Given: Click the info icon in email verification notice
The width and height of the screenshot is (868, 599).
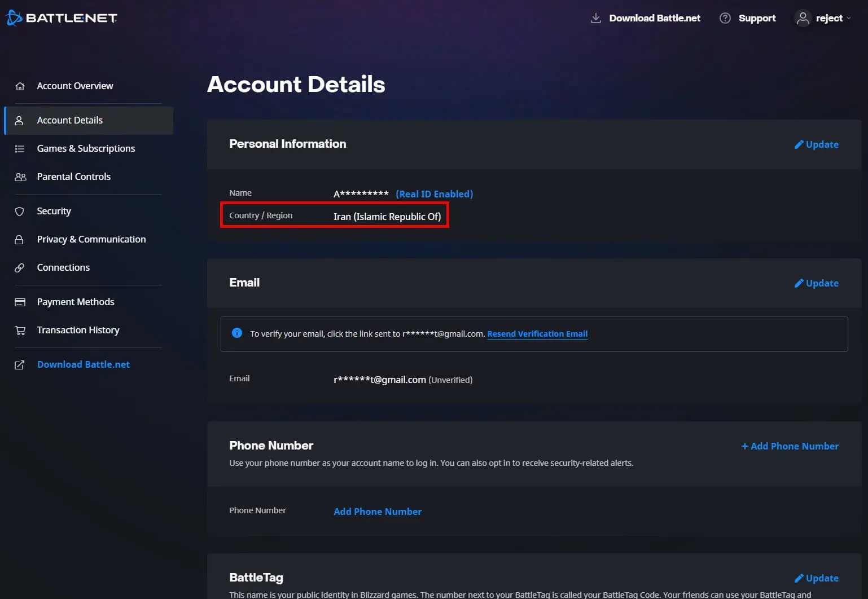Looking at the screenshot, I should 237,333.
